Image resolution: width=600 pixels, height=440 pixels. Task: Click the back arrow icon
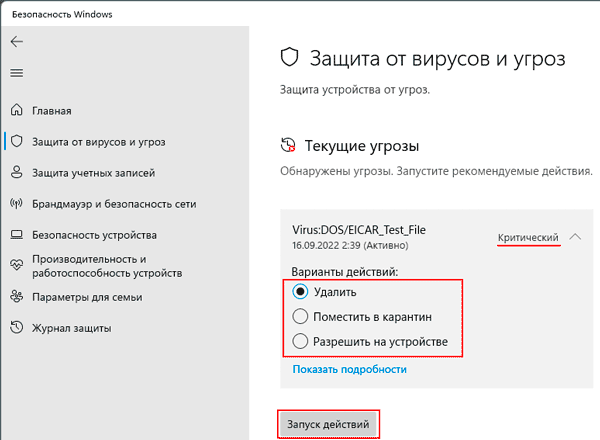(x=17, y=41)
